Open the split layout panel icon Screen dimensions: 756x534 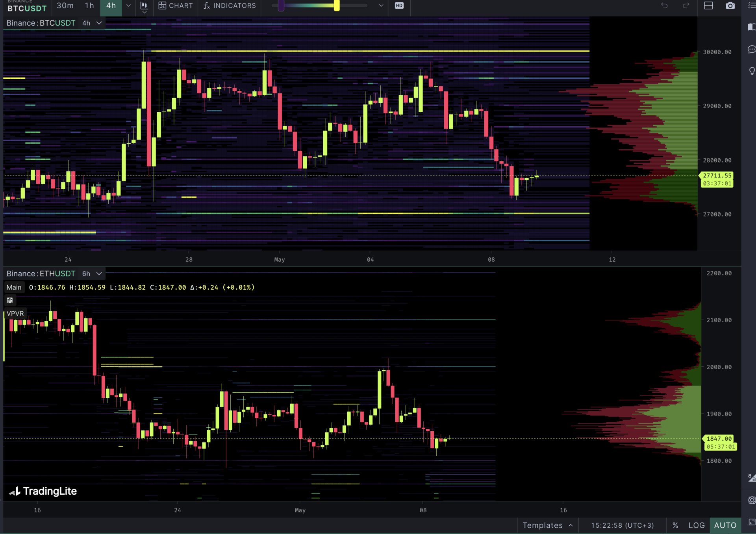[708, 6]
